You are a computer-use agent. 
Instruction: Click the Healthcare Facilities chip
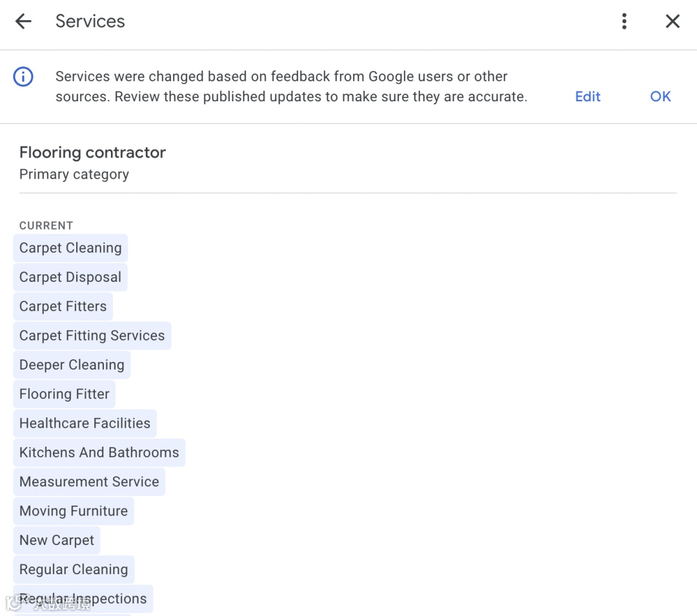85,424
